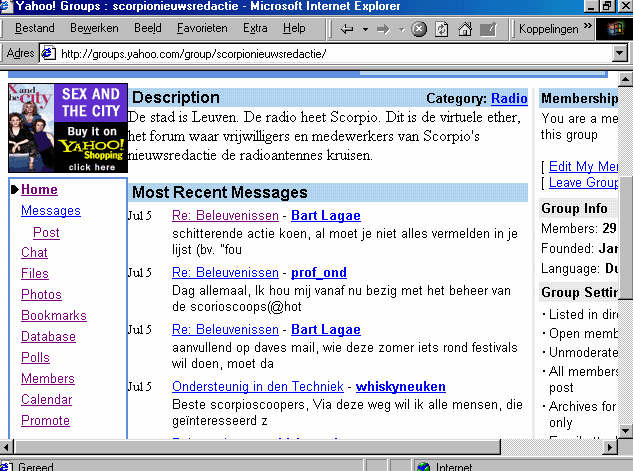The width and height of the screenshot is (633, 471).
Task: Click the horizontal scrollbar thumb
Action: pos(257,447)
